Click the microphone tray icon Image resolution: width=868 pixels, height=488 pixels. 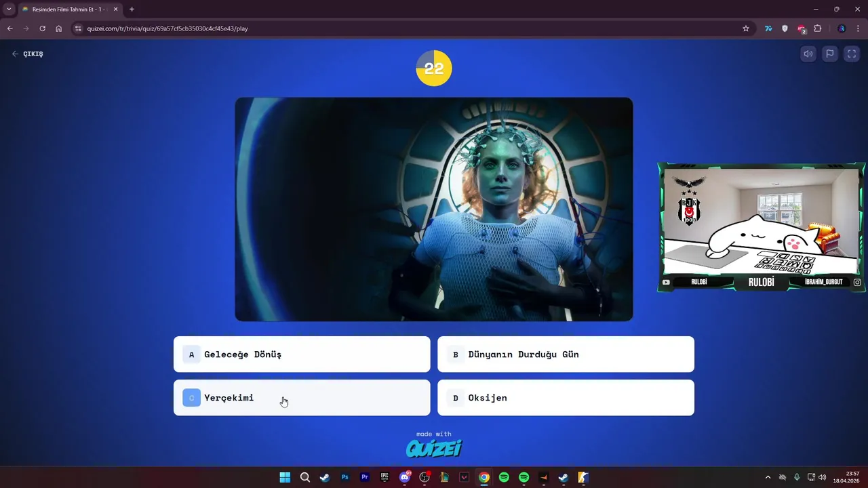797,477
